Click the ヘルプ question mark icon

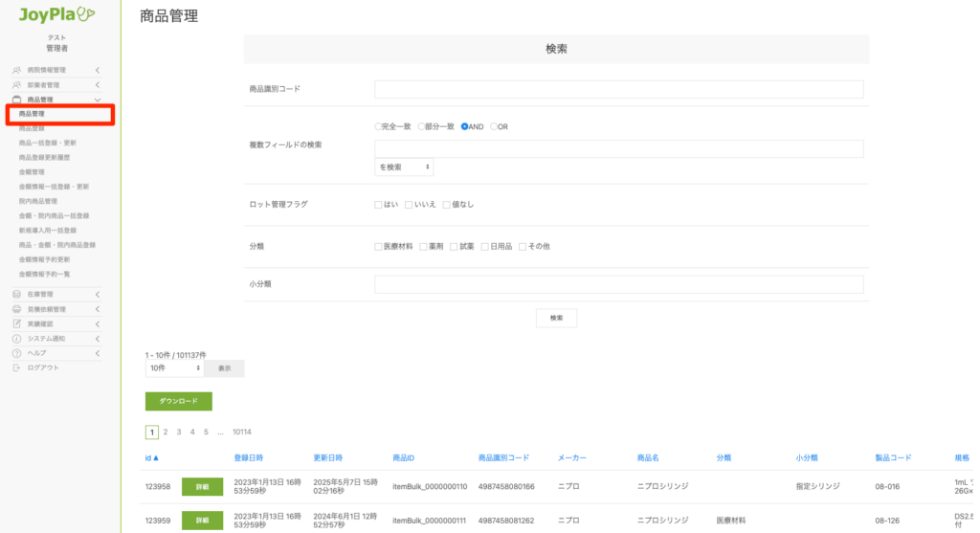(17, 353)
